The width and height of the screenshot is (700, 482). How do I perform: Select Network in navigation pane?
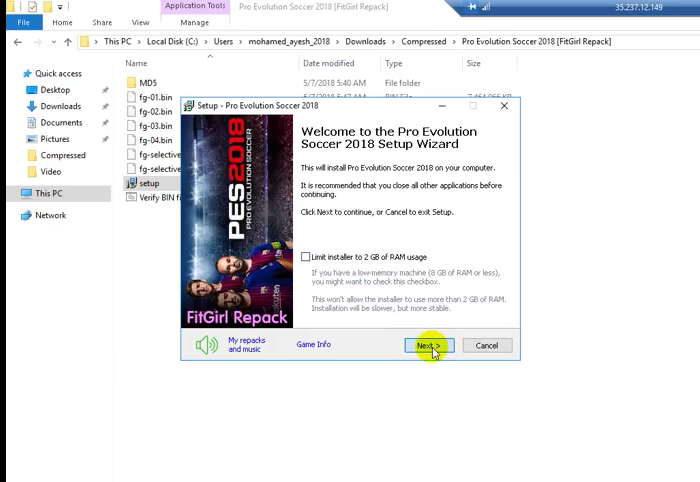pyautogui.click(x=50, y=215)
